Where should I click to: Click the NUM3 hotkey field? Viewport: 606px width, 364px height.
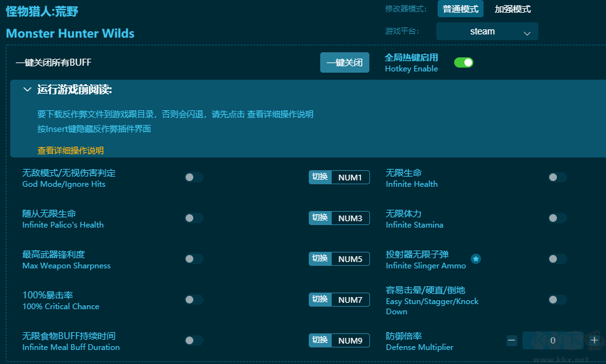coord(350,218)
